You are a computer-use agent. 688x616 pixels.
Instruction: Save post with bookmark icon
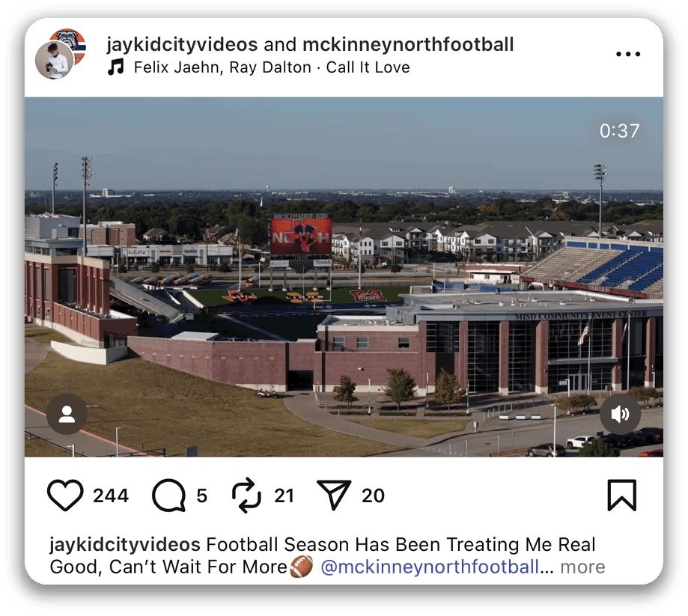[x=621, y=495]
